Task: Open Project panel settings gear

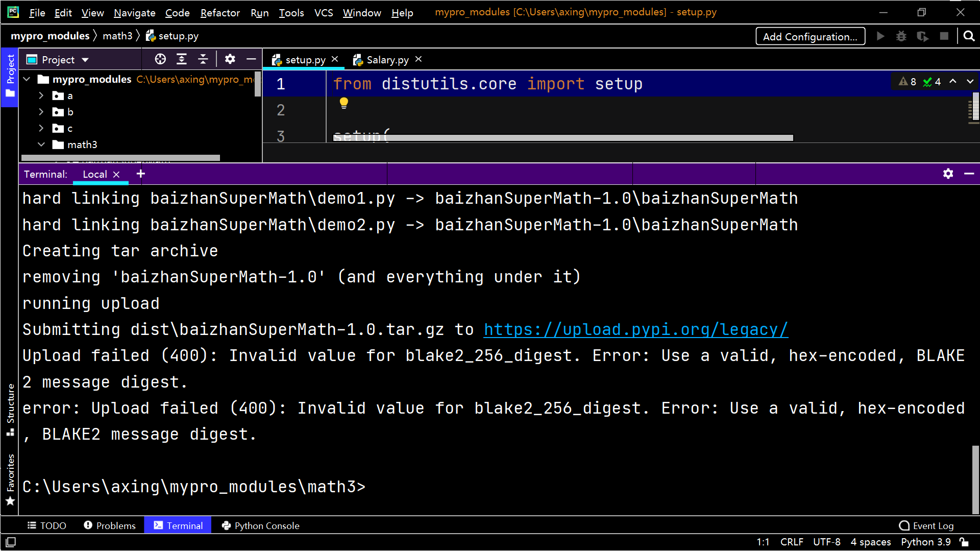Action: tap(230, 59)
